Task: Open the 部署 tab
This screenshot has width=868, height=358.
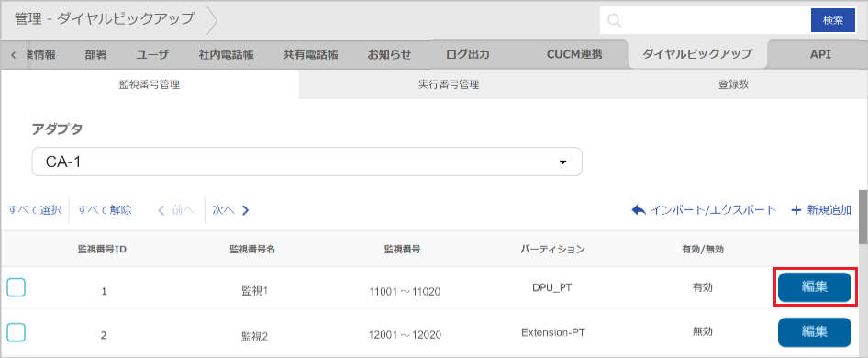Action: [x=95, y=54]
